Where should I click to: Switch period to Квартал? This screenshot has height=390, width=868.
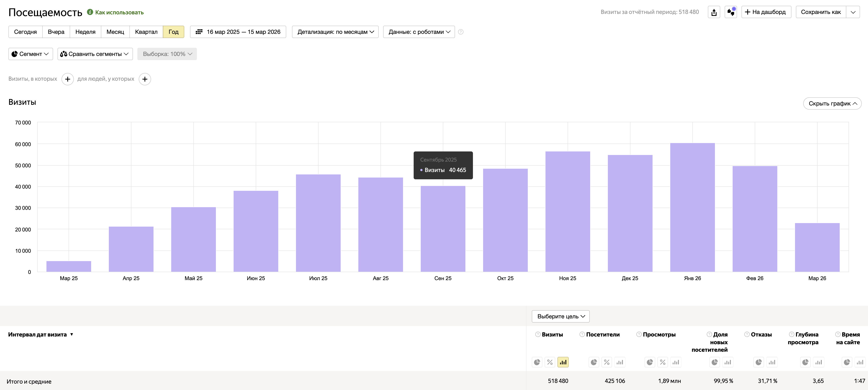coord(146,32)
